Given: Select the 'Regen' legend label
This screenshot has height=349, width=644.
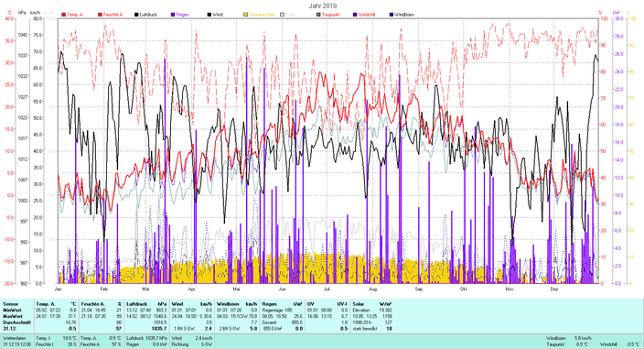Looking at the screenshot, I should click(x=183, y=15).
